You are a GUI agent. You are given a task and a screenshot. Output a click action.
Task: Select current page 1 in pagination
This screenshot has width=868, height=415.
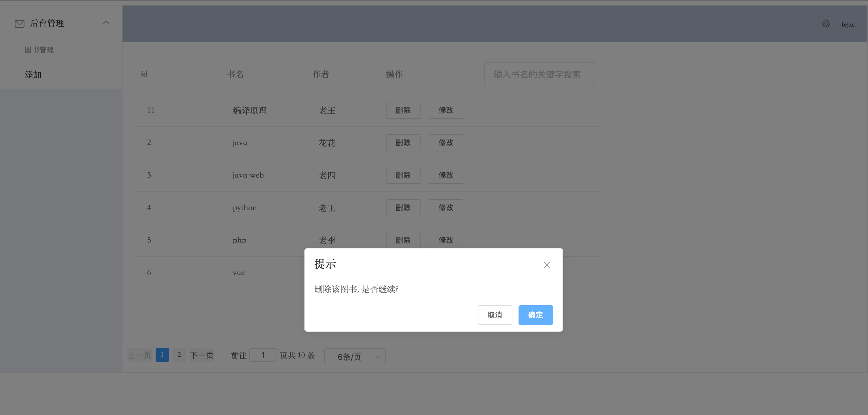coord(162,355)
